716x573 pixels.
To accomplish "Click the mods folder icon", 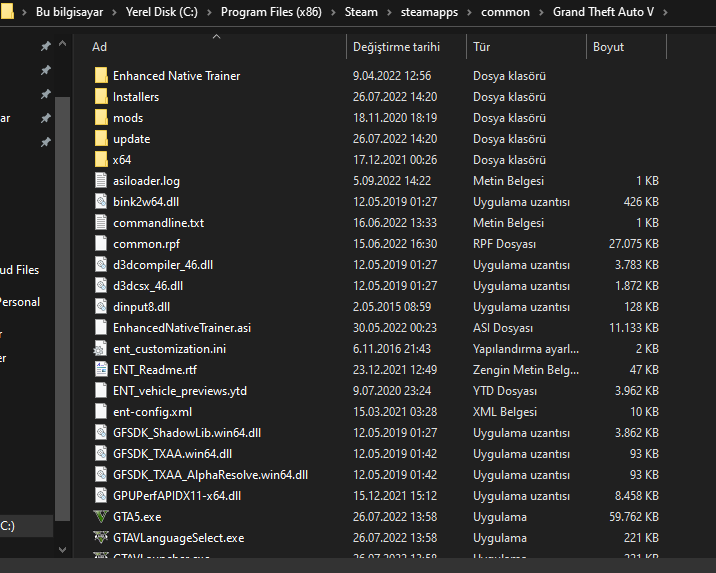I will pyautogui.click(x=100, y=118).
